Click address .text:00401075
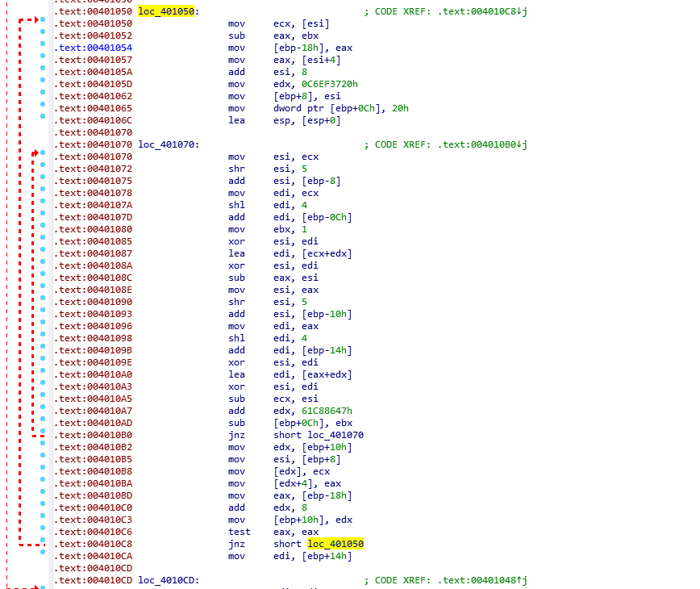This screenshot has height=589, width=700. 93,181
